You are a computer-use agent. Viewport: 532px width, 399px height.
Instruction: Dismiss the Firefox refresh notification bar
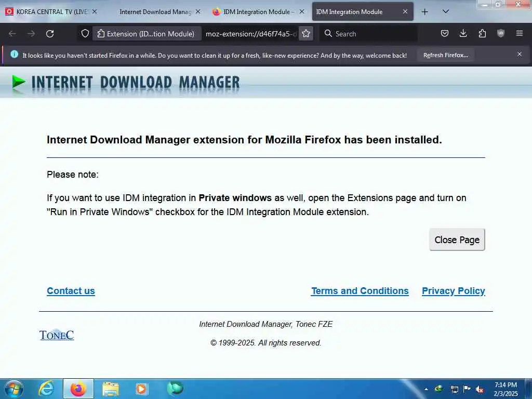(520, 54)
